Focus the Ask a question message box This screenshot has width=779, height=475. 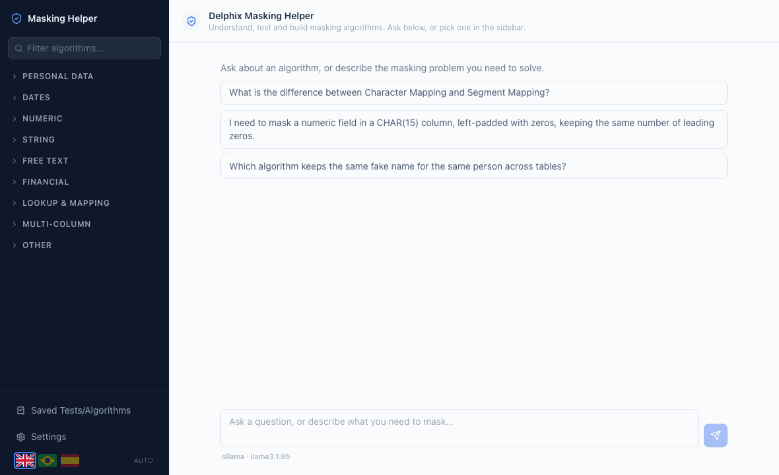(460, 428)
